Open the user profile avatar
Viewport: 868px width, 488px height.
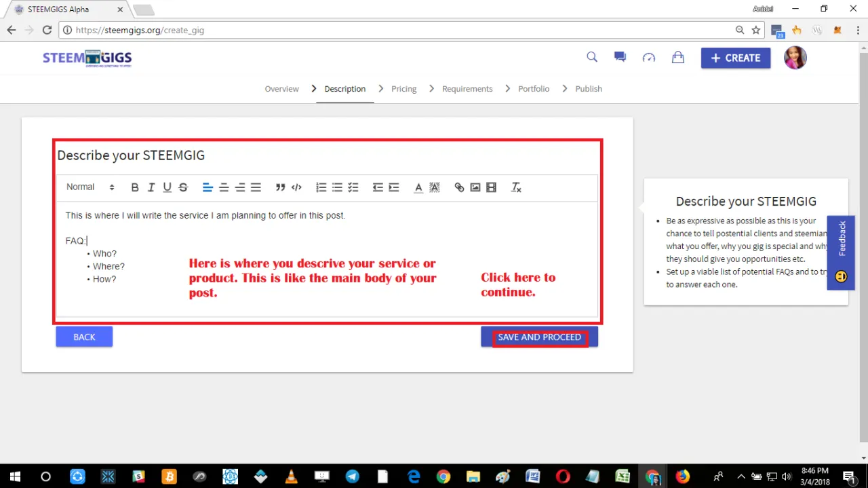coord(795,58)
